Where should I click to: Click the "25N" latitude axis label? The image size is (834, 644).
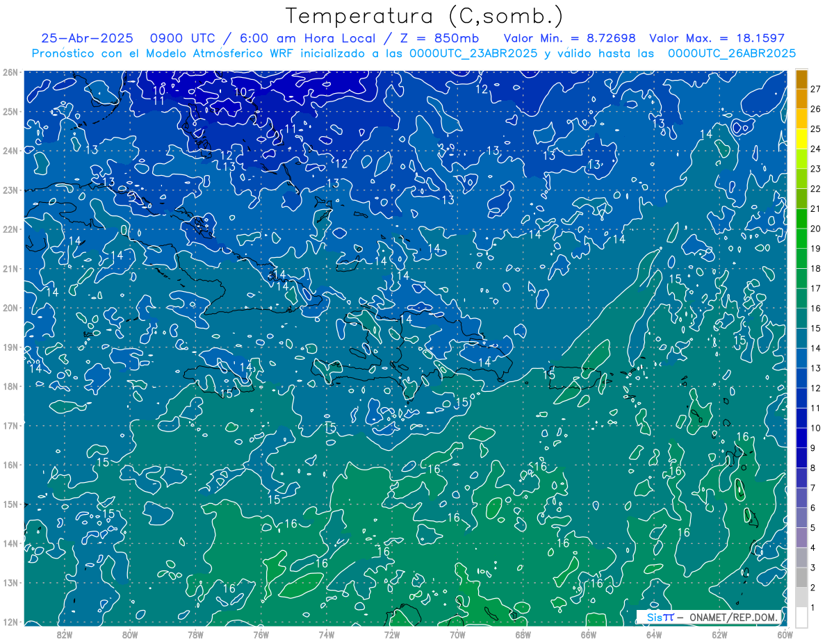point(10,111)
